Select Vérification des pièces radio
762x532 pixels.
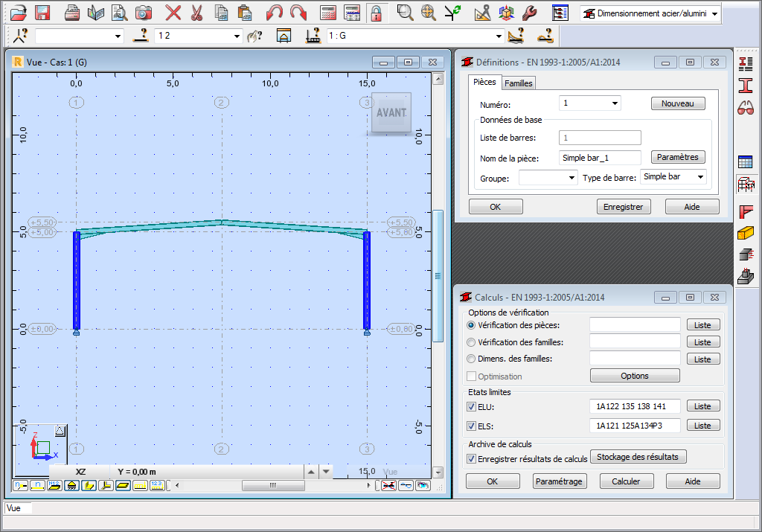click(x=471, y=325)
